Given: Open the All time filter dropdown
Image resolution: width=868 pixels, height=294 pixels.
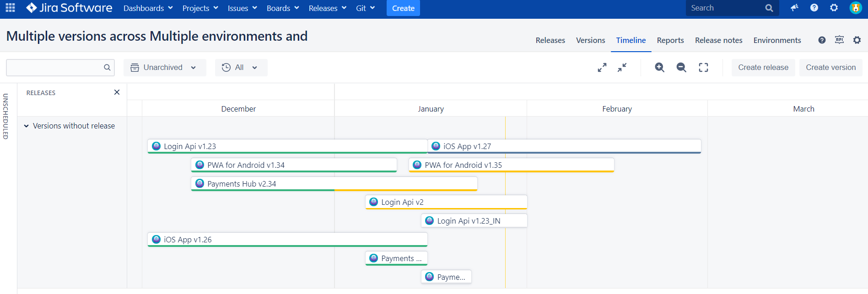Looking at the screenshot, I should coord(241,67).
